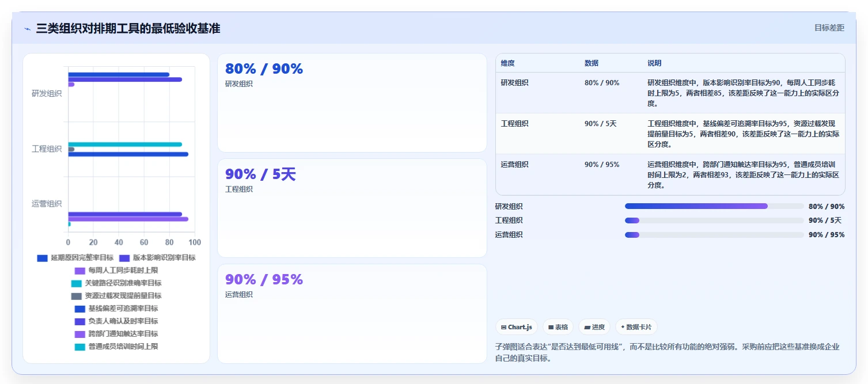Toggle 负责人确认及时率目标 legend item

pyautogui.click(x=116, y=321)
